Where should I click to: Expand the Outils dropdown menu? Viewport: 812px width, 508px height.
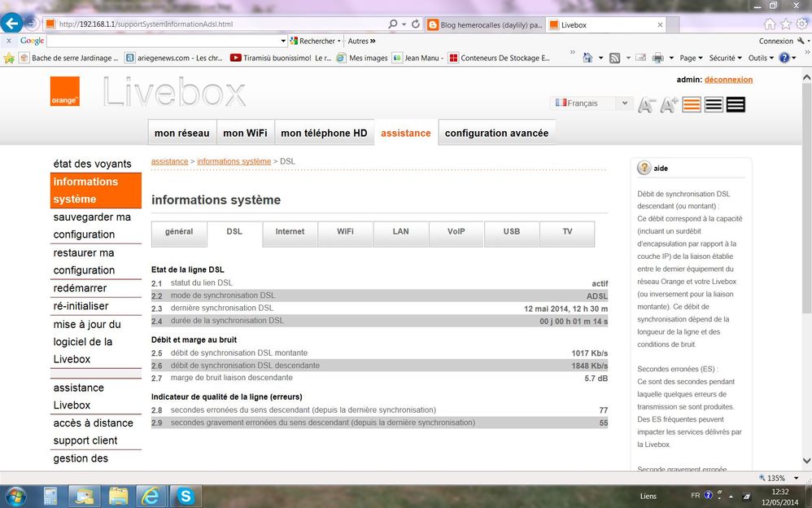[x=761, y=58]
